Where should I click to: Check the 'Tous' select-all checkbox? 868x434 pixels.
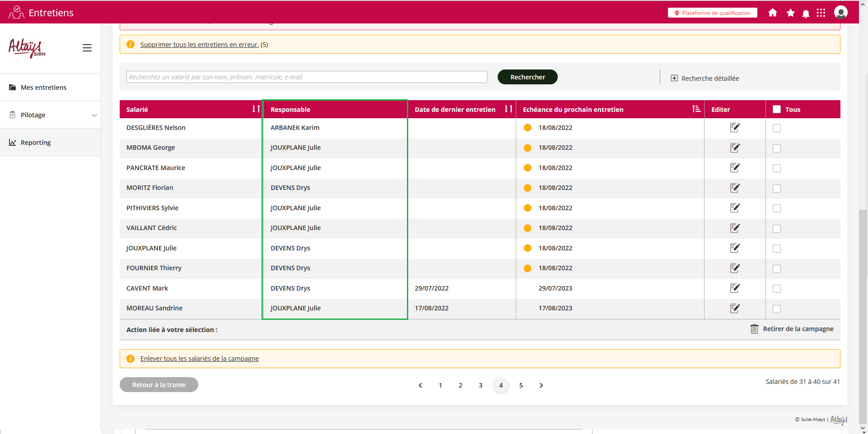point(777,109)
